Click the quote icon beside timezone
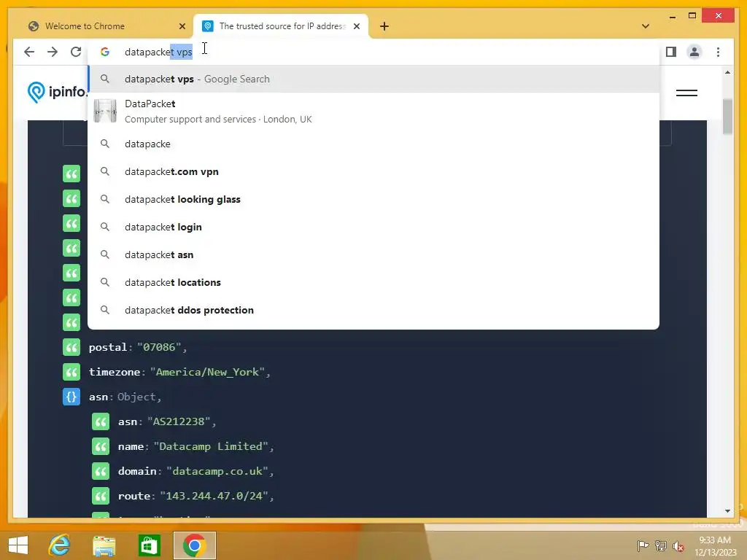Screen dimensions: 747x560 click(x=71, y=372)
